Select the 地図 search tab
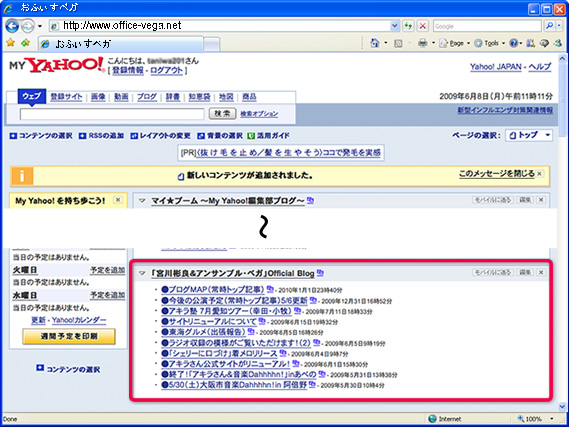Viewport: 569px width, 427px height. point(226,97)
